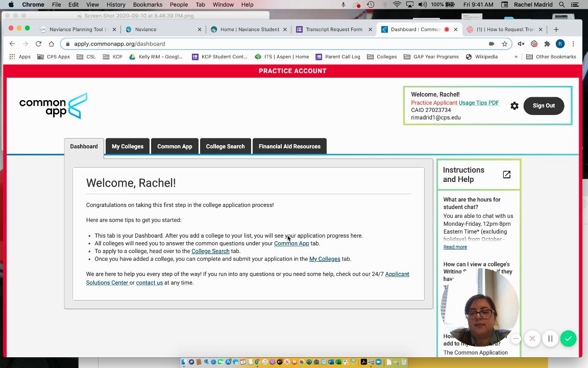
Task: Open Wikipedia bookmark
Action: click(x=482, y=57)
